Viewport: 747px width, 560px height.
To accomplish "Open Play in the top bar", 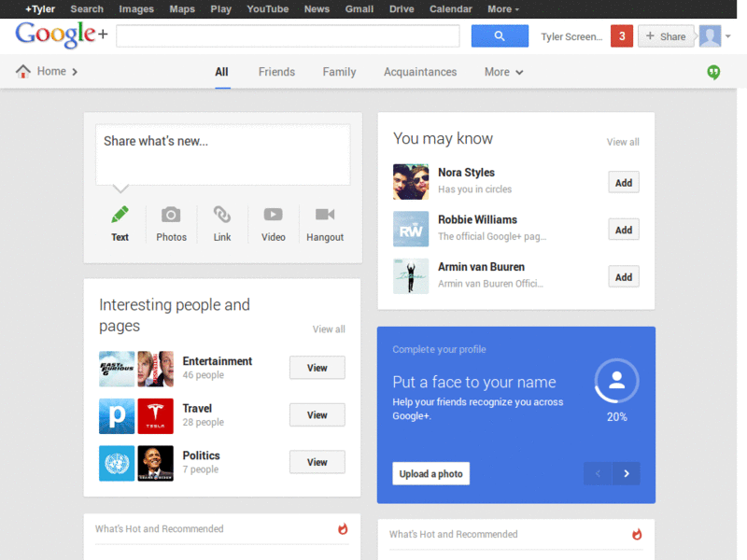I will click(x=220, y=9).
